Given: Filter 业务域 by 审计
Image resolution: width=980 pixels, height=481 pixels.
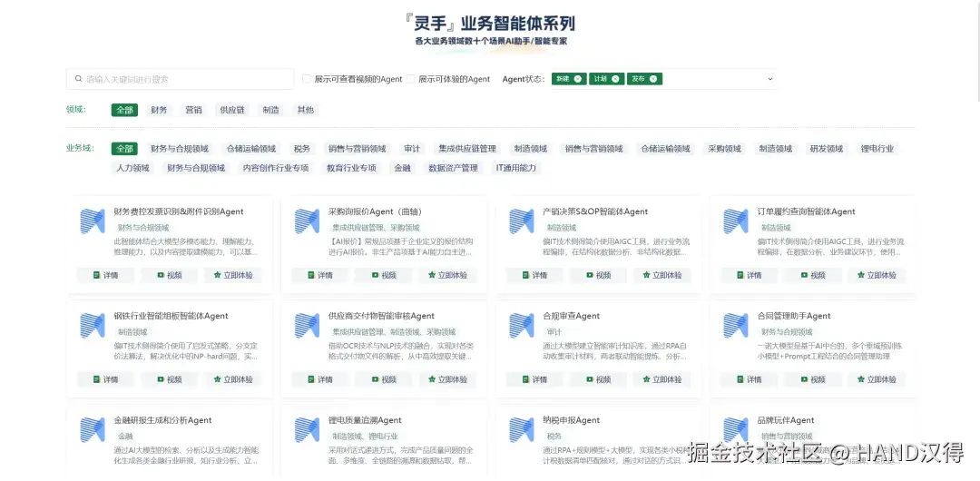Looking at the screenshot, I should click(x=412, y=149).
